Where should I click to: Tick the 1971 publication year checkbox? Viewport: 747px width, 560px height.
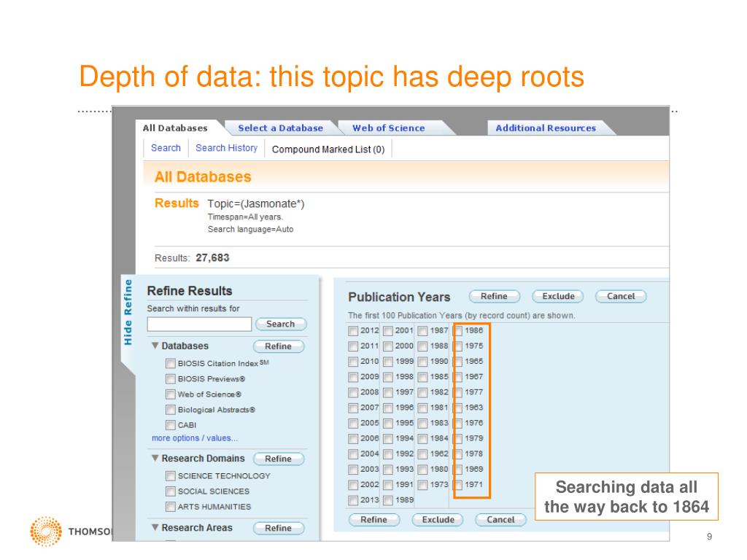click(x=458, y=485)
